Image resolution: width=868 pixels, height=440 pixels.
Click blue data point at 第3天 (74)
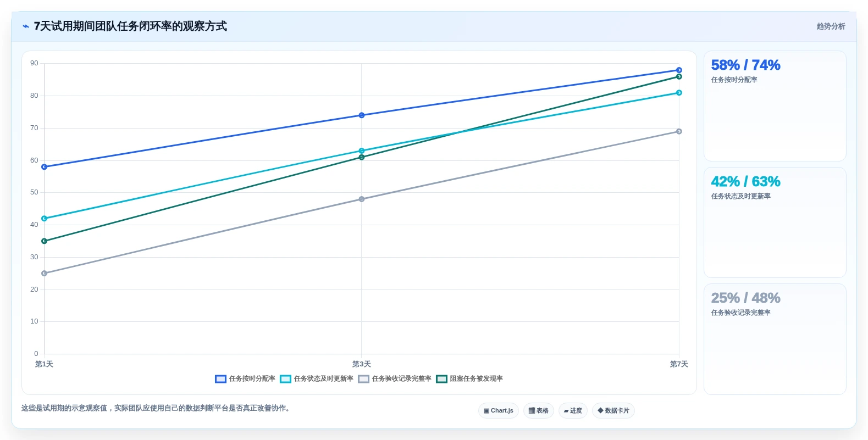coord(362,115)
